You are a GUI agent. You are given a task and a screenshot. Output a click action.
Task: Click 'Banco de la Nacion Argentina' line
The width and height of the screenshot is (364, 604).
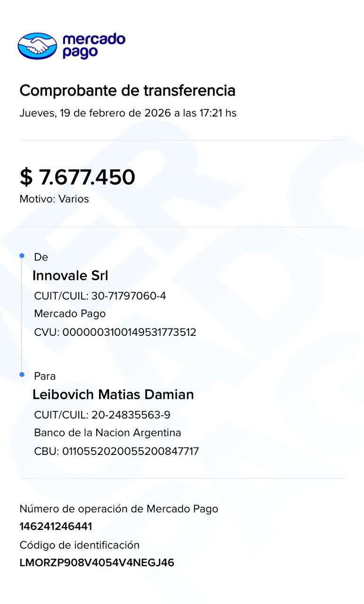[108, 433]
